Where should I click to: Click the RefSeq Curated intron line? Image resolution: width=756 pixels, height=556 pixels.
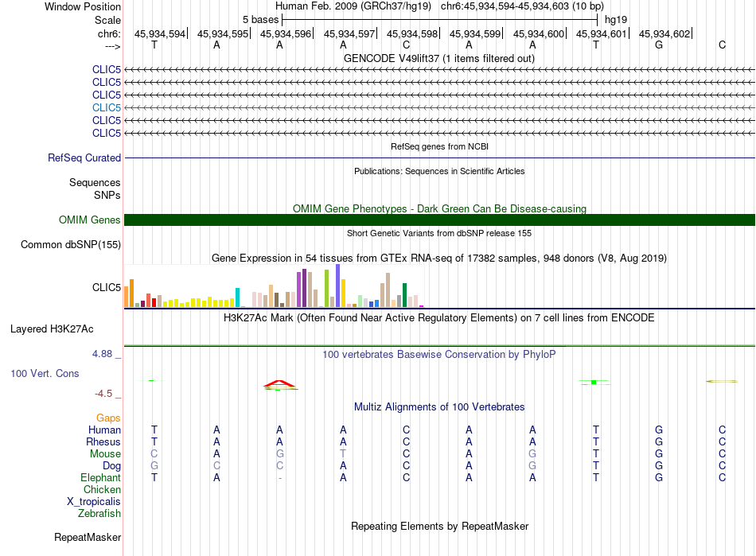click(439, 157)
